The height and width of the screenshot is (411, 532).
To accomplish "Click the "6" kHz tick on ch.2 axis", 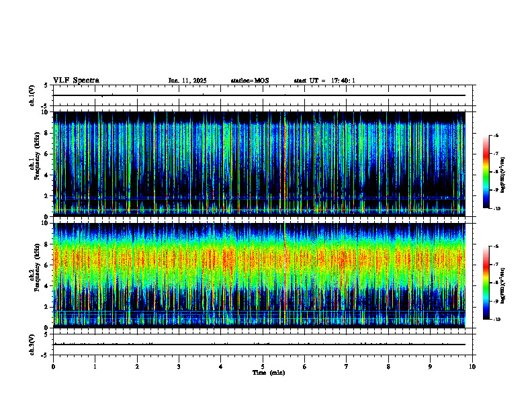I will (x=47, y=265).
